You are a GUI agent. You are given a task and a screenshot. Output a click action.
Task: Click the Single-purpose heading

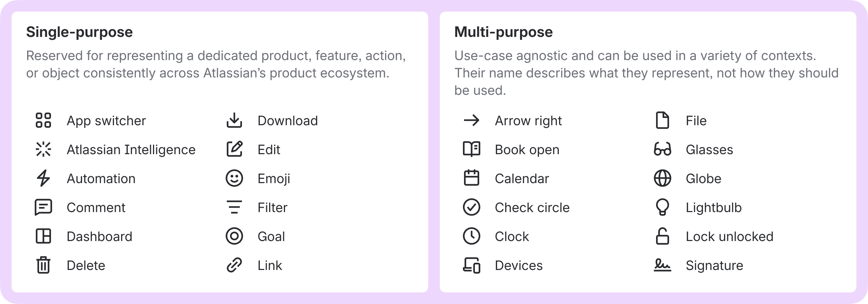(x=80, y=32)
